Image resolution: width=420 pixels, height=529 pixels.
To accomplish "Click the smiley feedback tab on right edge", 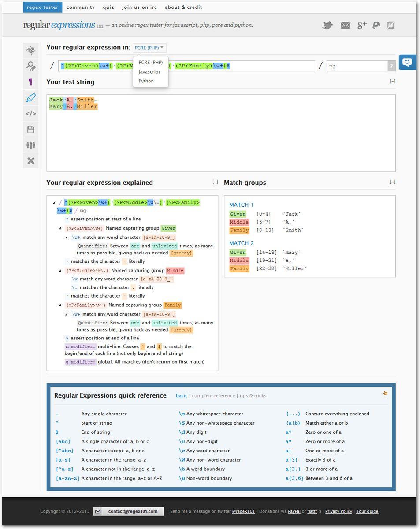I will (x=407, y=62).
